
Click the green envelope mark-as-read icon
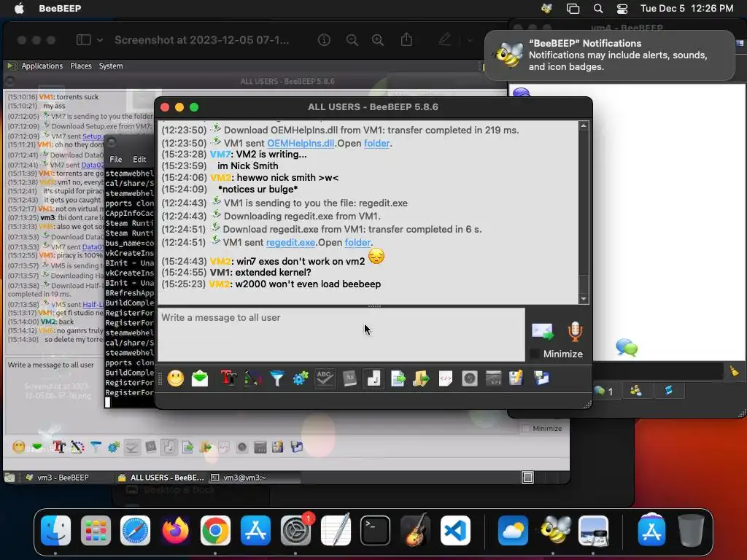point(200,378)
